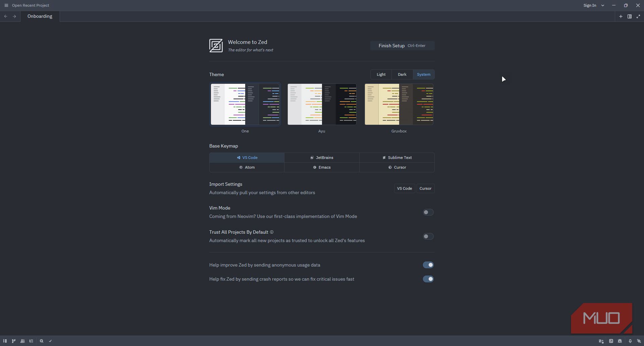Import settings from Cursor button

pyautogui.click(x=425, y=188)
